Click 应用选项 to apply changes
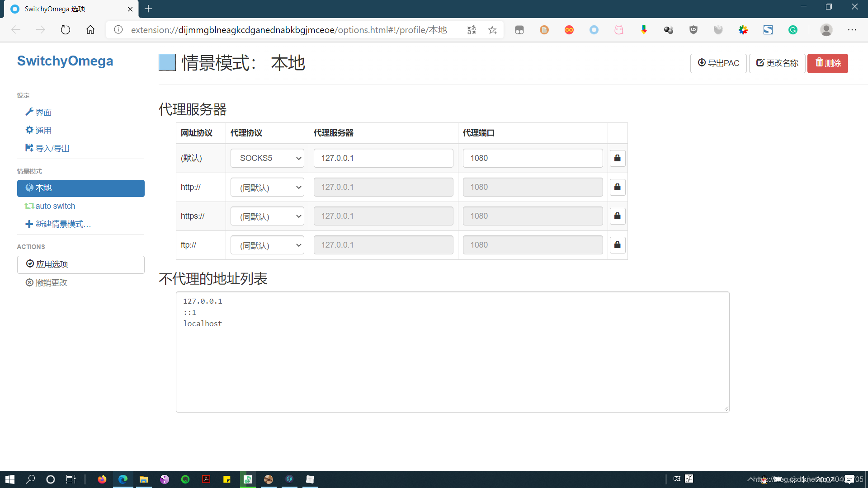The width and height of the screenshot is (868, 488). (x=81, y=264)
